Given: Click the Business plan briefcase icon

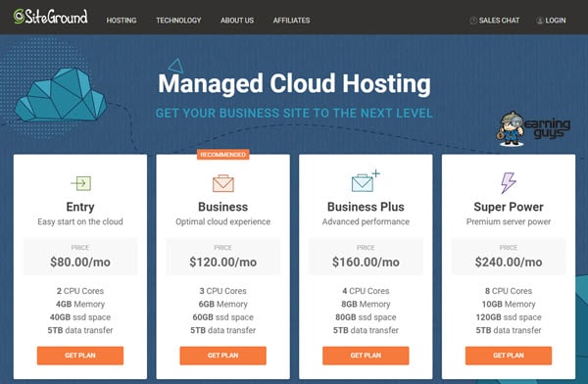Looking at the screenshot, I should [x=223, y=183].
